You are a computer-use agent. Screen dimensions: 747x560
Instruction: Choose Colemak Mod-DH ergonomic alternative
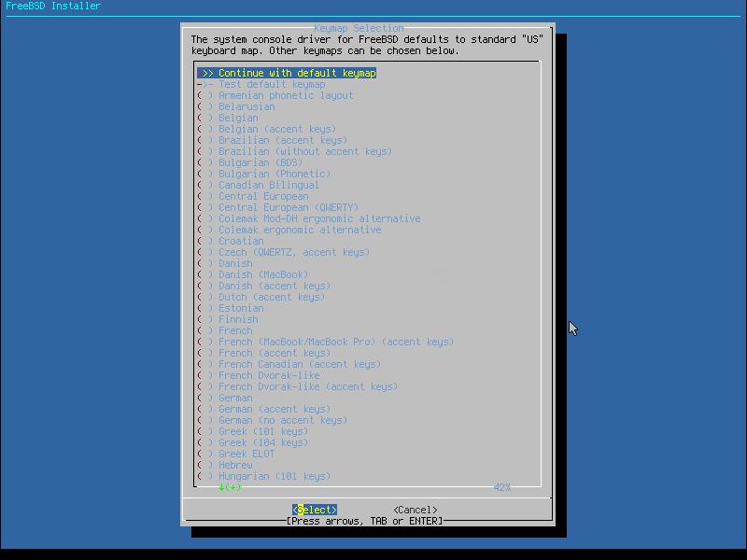(x=309, y=218)
